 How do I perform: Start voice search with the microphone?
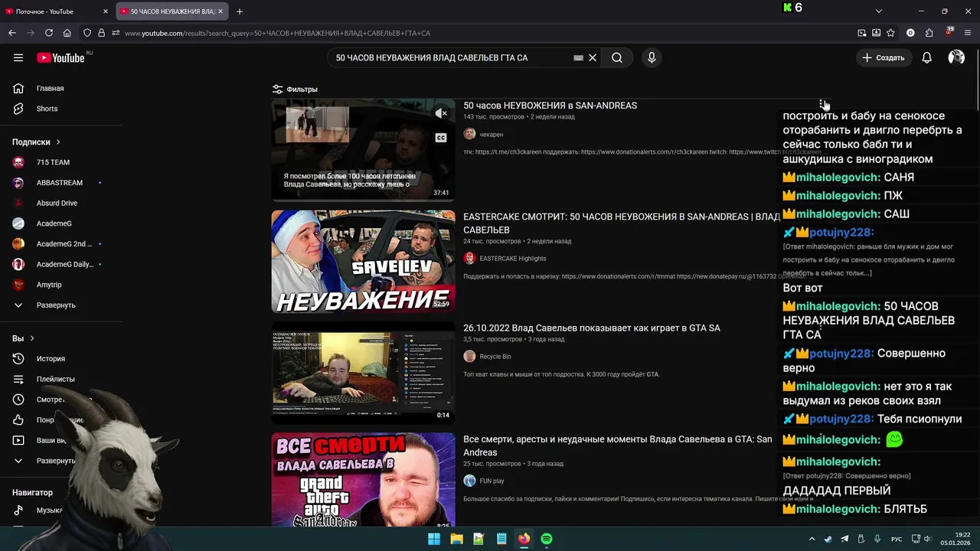tap(652, 57)
